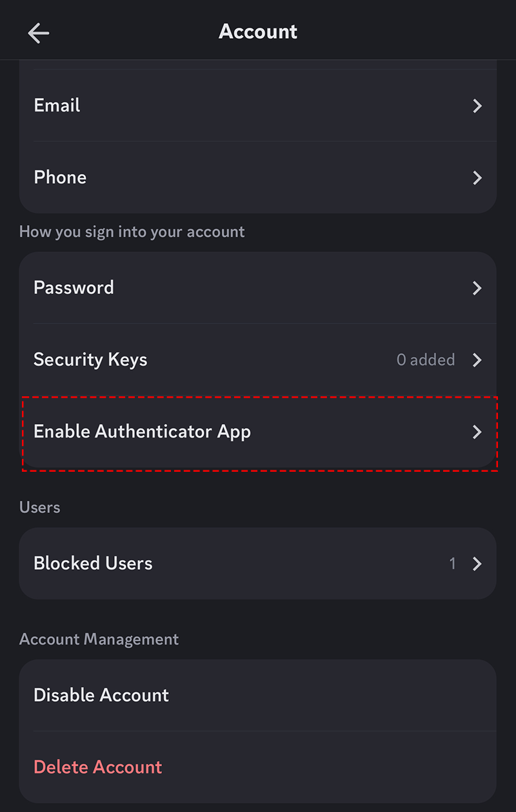Expand the Blocked Users entry showing 1
Viewport: 516px width, 812px height.
coord(453,563)
